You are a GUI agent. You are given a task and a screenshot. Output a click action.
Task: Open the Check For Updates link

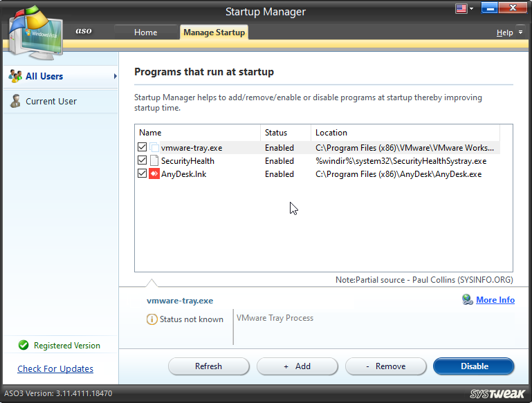(55, 369)
